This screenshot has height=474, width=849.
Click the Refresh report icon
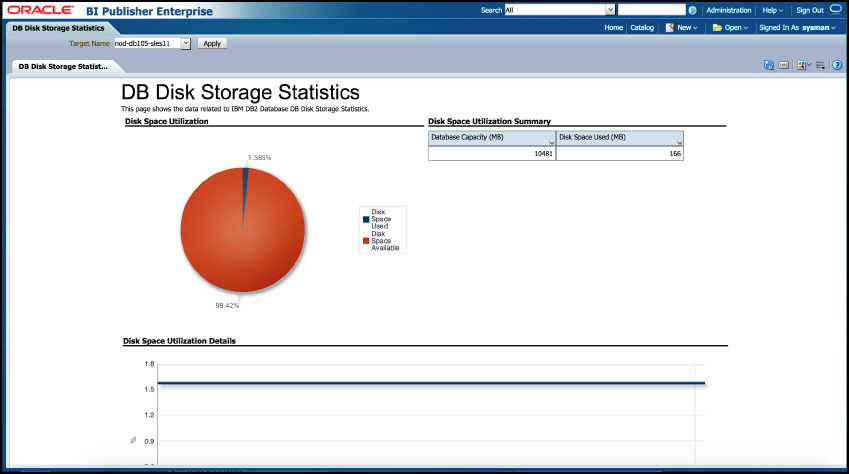(768, 65)
